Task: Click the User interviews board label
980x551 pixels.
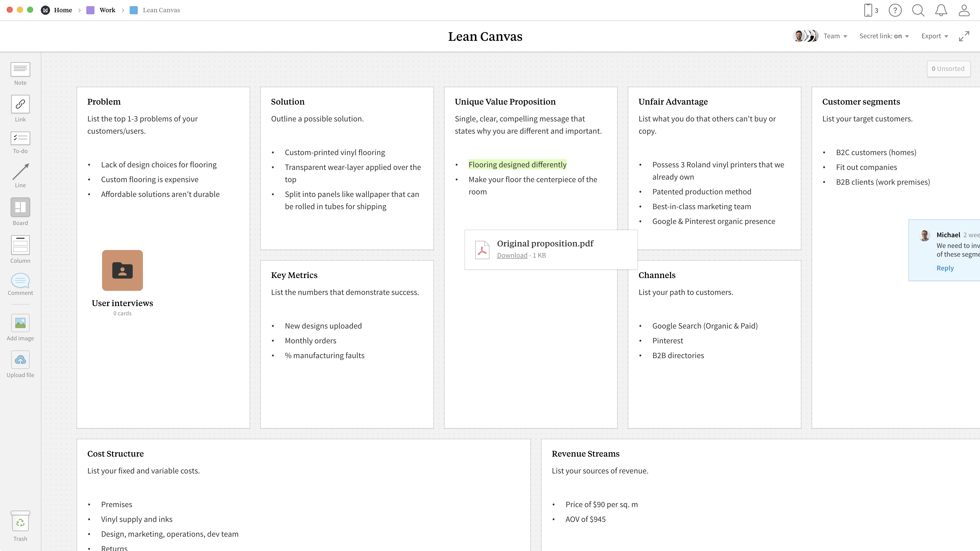Action: (x=122, y=303)
